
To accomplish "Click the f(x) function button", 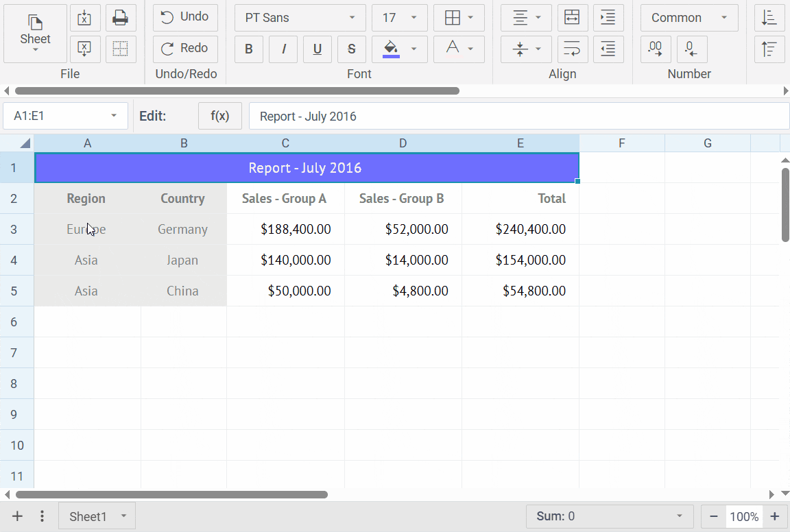I will click(x=219, y=116).
